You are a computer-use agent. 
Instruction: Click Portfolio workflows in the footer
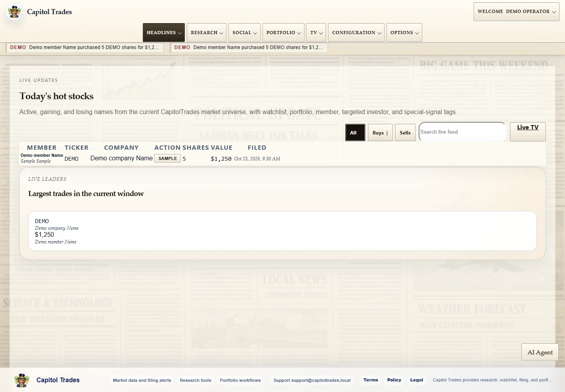240,380
